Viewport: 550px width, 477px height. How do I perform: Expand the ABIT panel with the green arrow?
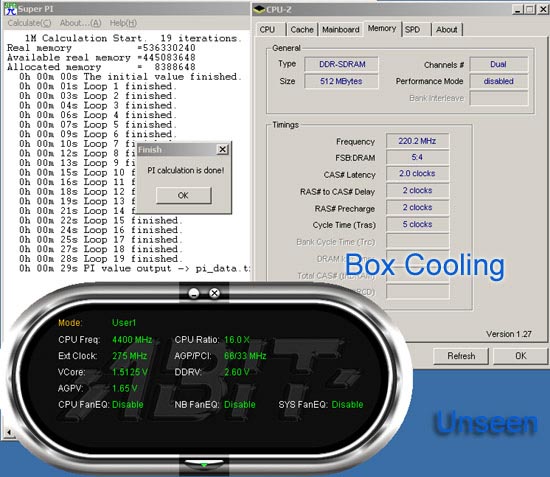tap(204, 465)
